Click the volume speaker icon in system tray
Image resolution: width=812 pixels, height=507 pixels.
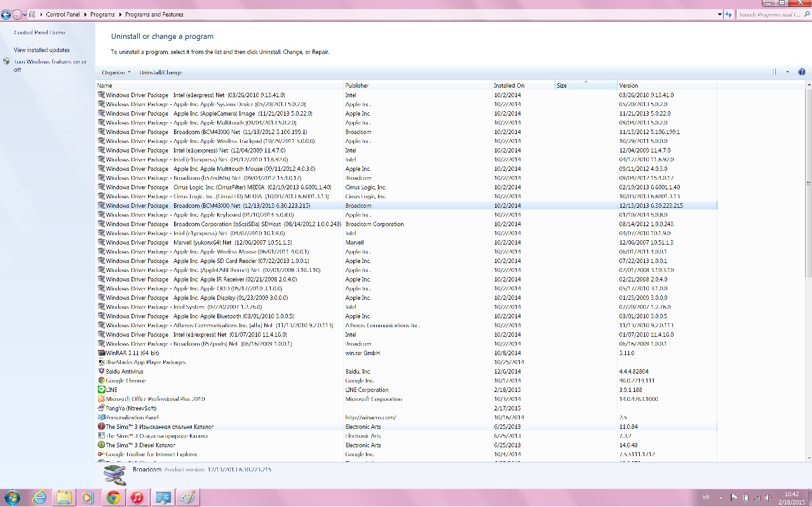click(x=768, y=497)
